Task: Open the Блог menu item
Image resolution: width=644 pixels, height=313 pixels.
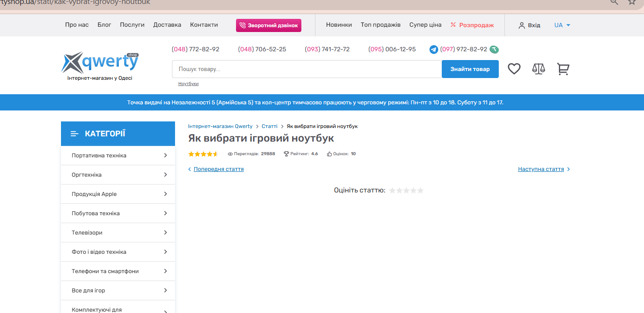Action: point(104,25)
